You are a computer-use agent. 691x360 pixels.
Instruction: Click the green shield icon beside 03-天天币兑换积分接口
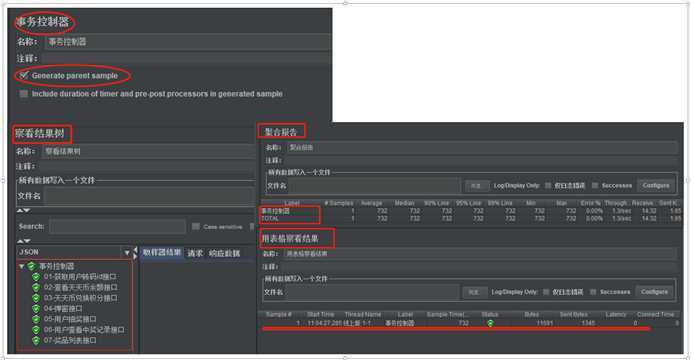click(36, 298)
